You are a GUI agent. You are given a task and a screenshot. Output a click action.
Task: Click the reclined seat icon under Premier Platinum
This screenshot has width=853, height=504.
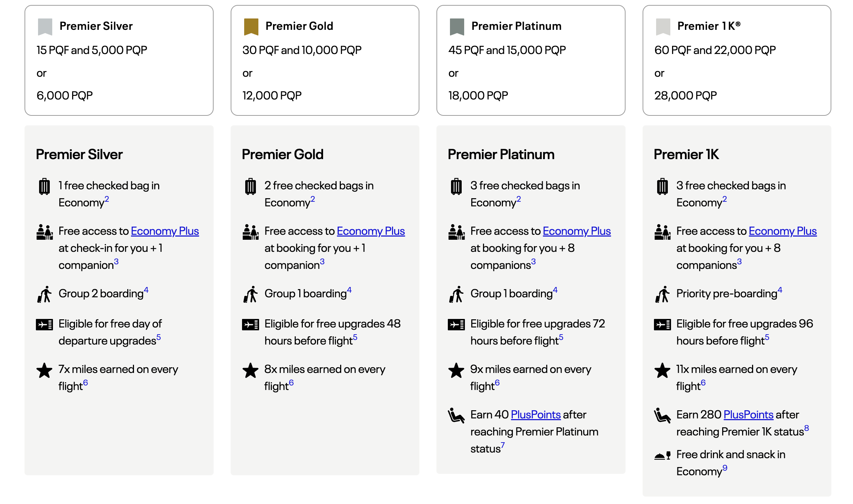tap(456, 416)
